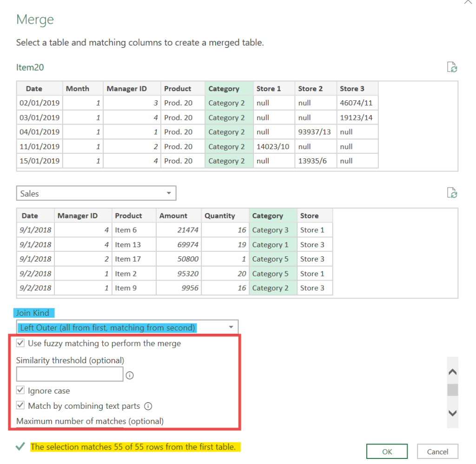Open the Sales table dropdown
Image resolution: width=476 pixels, height=464 pixels.
point(96,194)
